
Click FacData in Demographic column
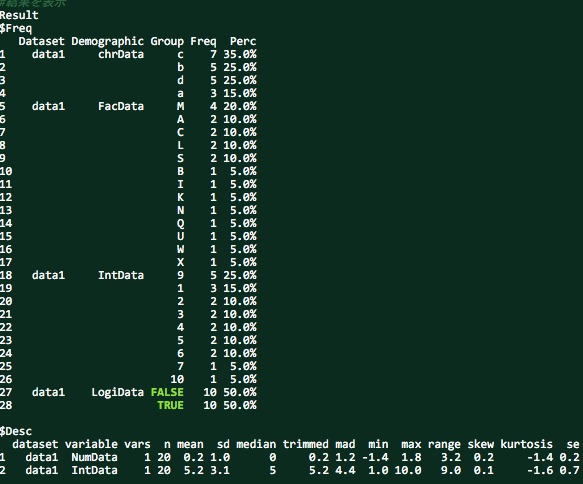[x=121, y=106]
